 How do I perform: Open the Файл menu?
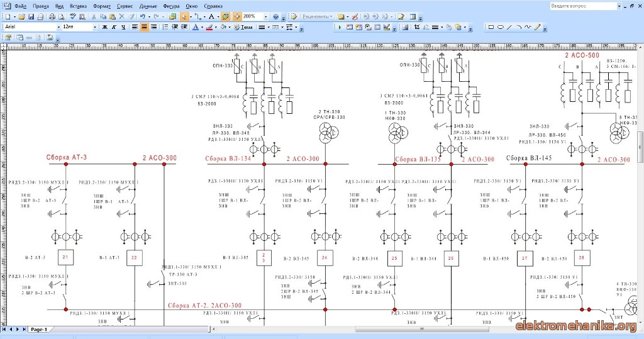click(x=20, y=6)
